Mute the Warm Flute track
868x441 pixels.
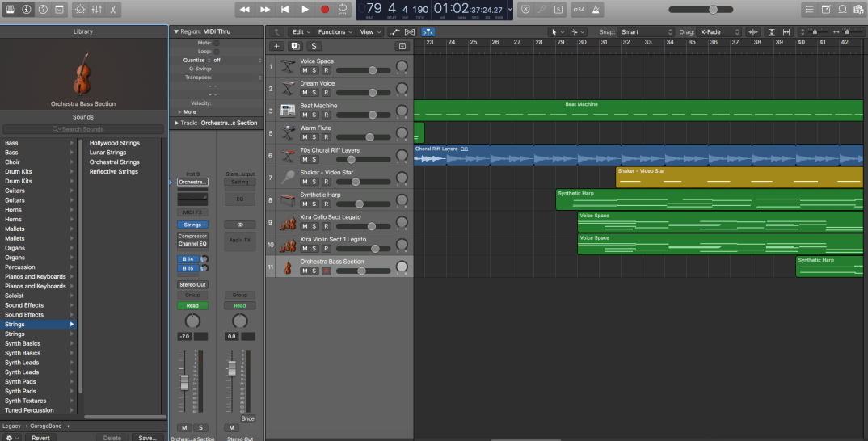305,137
